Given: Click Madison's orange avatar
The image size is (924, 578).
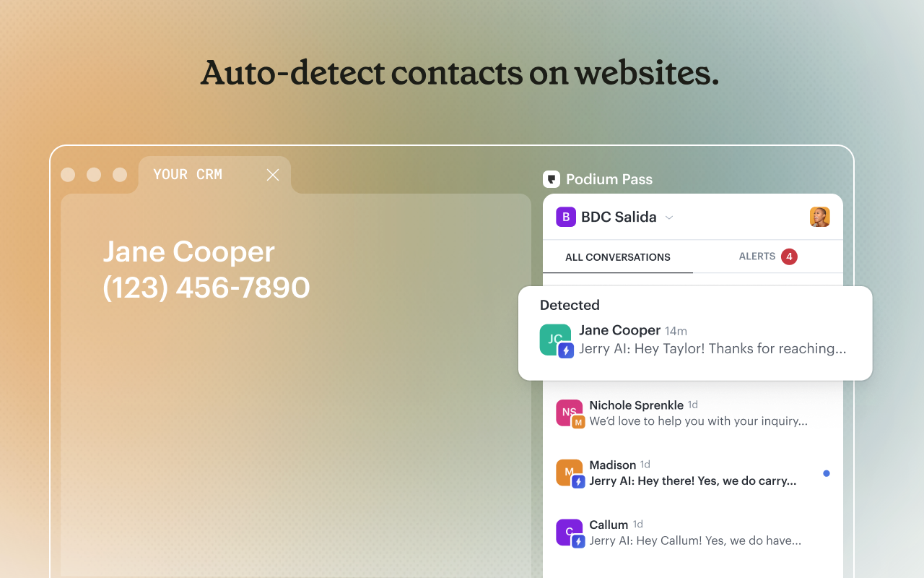Looking at the screenshot, I should [x=569, y=473].
